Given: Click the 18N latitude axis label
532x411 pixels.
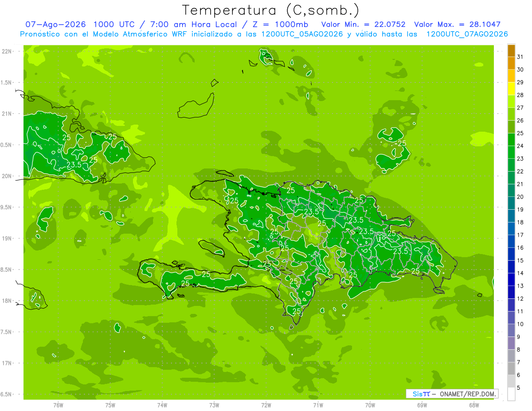Looking at the screenshot, I should click(x=7, y=301).
